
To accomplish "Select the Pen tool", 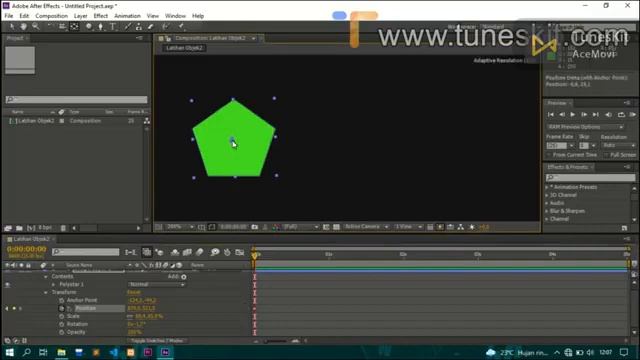I will pyautogui.click(x=100, y=27).
